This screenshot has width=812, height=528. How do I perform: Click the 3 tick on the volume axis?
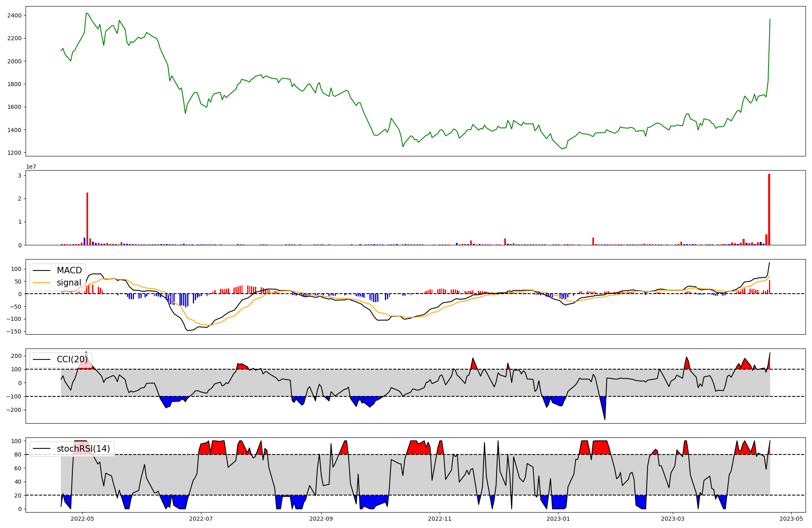click(x=19, y=175)
